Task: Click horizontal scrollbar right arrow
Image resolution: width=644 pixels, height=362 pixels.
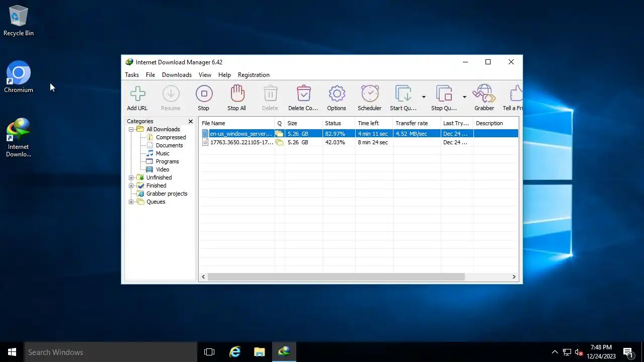Action: point(514,277)
